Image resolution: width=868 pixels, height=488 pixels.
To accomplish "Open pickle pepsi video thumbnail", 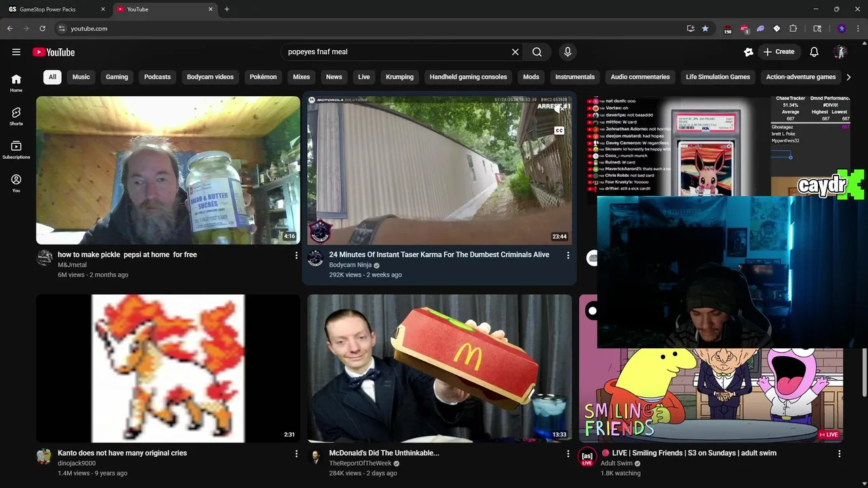I will [168, 170].
